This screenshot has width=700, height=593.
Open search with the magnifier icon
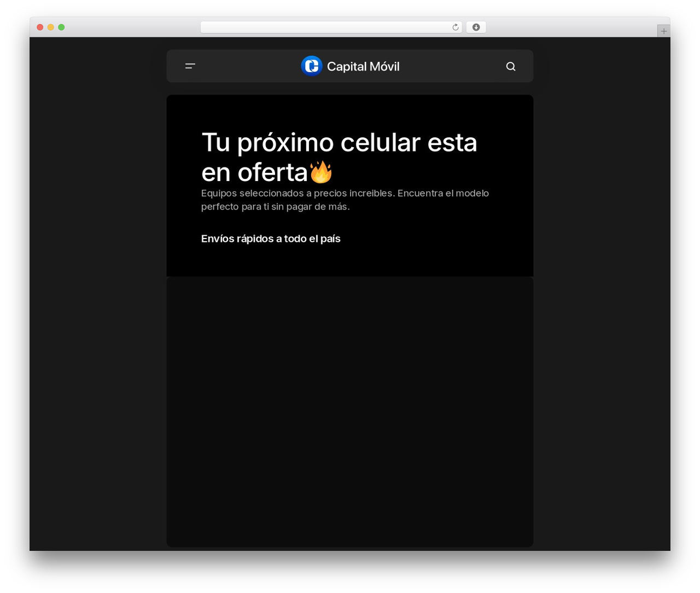pyautogui.click(x=511, y=66)
